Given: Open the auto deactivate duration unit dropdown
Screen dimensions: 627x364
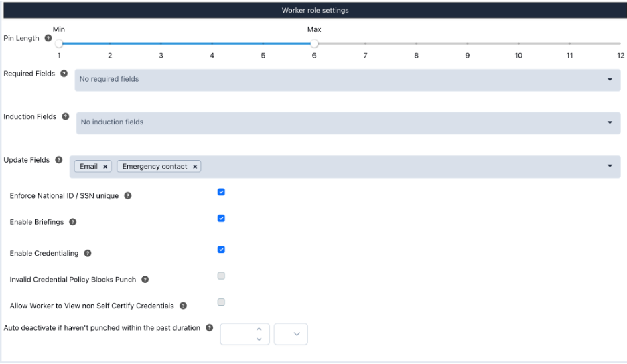Looking at the screenshot, I should [291, 334].
